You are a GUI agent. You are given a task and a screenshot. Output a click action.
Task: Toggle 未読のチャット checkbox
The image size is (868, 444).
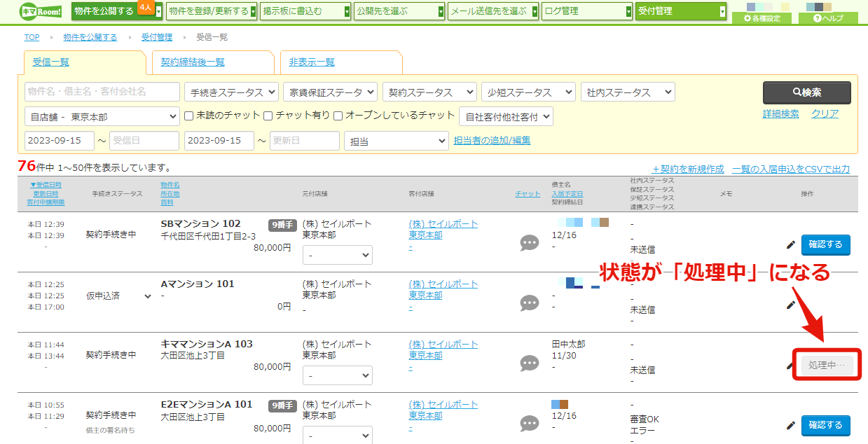[x=188, y=116]
